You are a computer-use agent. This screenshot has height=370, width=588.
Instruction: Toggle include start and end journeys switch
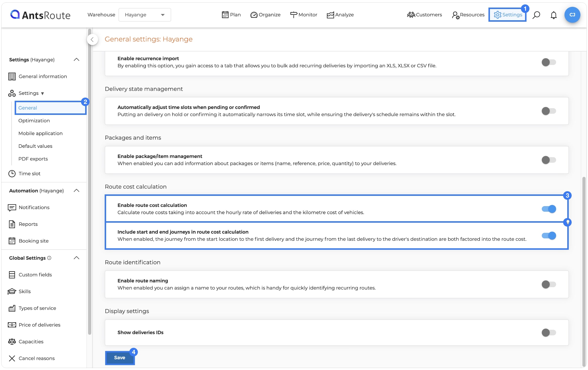(x=549, y=236)
